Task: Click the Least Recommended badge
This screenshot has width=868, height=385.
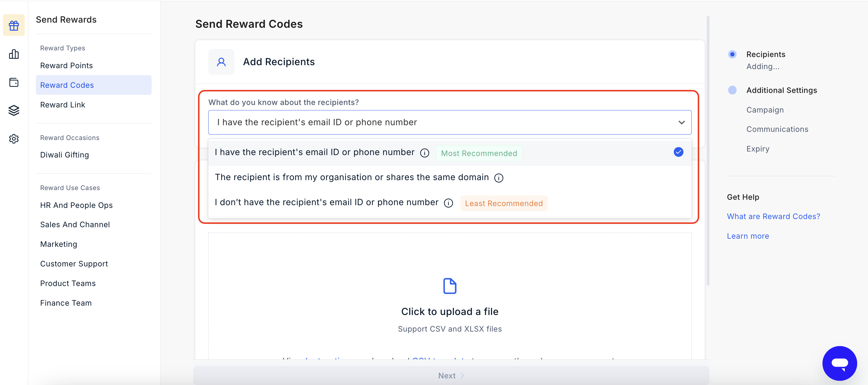Action: point(504,203)
